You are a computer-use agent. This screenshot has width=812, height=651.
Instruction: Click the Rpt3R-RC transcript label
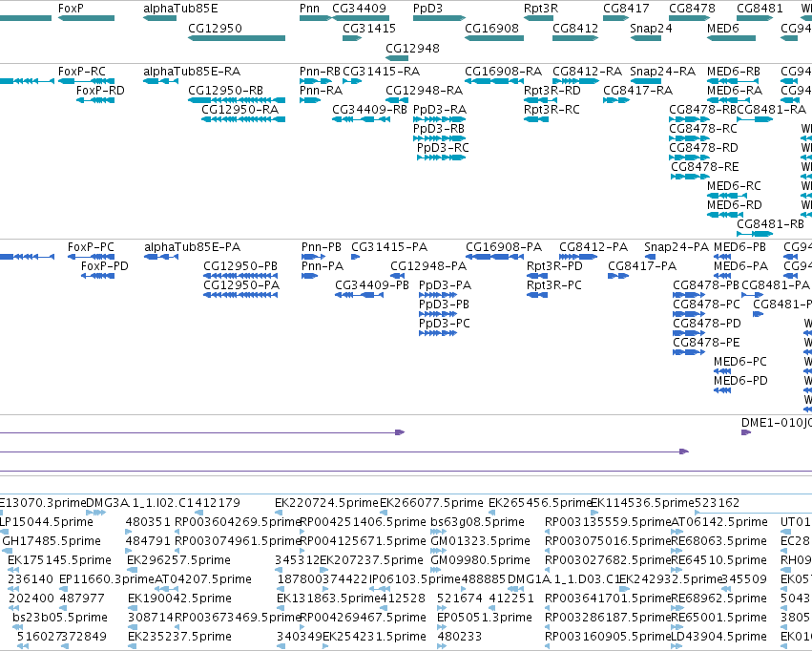[x=552, y=109]
